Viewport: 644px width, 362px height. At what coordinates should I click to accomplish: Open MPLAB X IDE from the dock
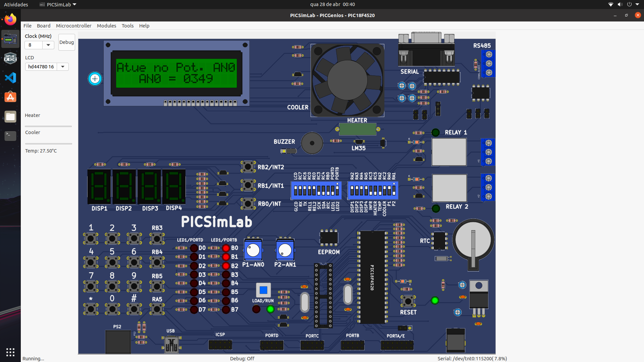(x=10, y=58)
